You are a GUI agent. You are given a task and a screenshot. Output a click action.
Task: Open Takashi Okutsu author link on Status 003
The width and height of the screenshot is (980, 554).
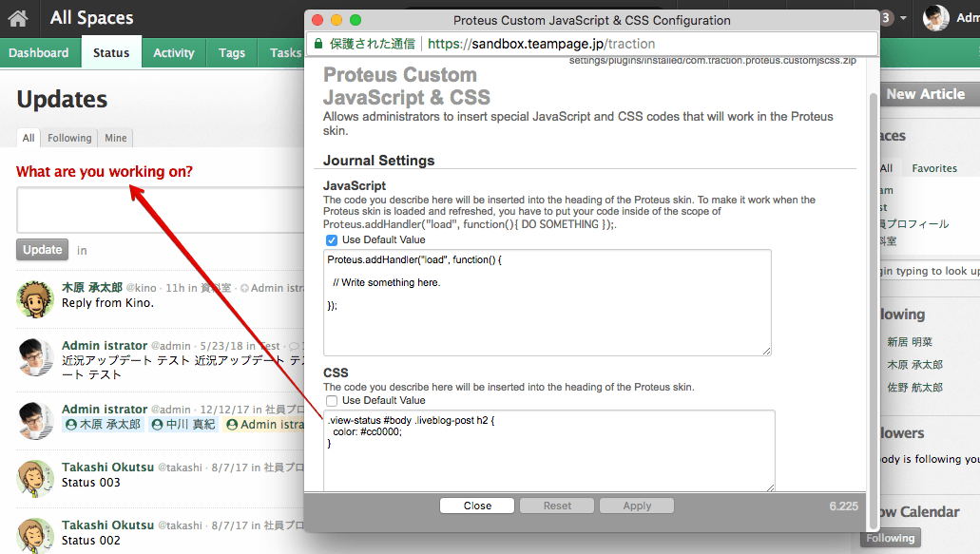(107, 468)
